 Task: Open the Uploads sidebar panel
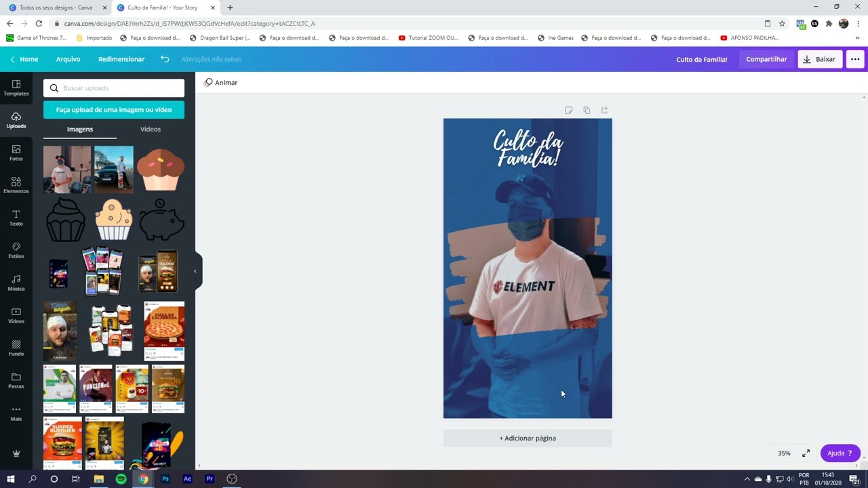click(x=16, y=120)
